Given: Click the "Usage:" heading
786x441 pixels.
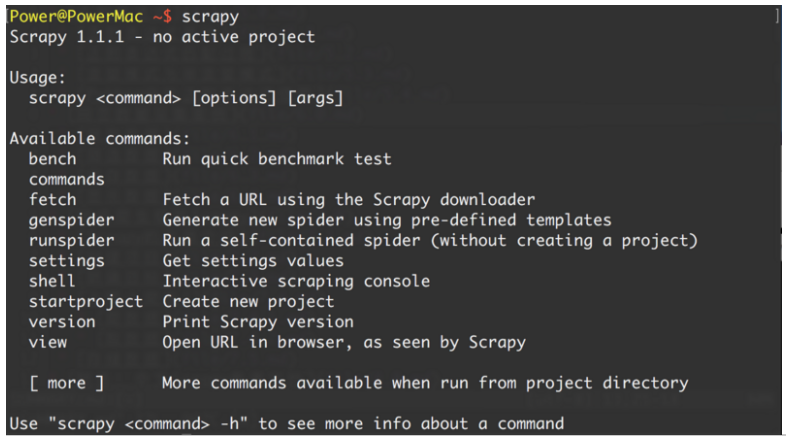Looking at the screenshot, I should (37, 77).
